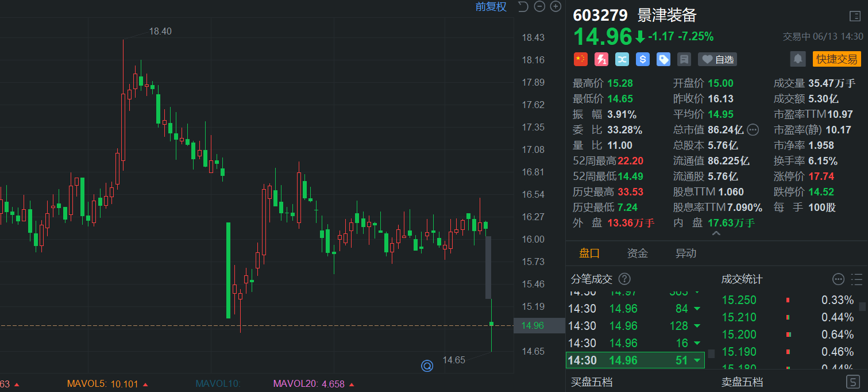Click the 成交统计 list scrollbar thumb
The height and width of the screenshot is (392, 868).
[x=862, y=306]
